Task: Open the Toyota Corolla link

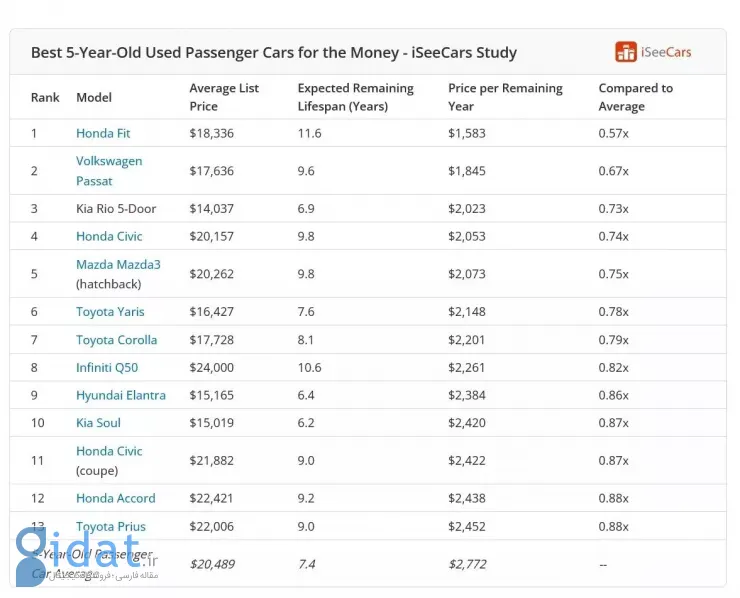Action: [117, 340]
